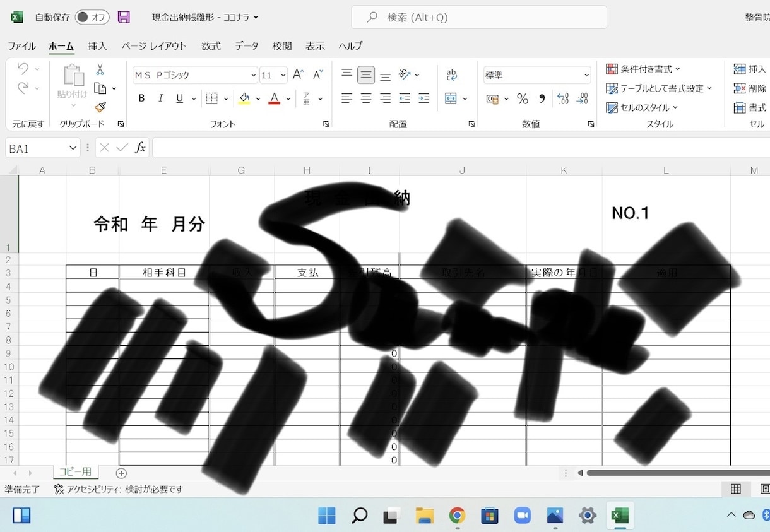Toggle middle vertical alignment
The height and width of the screenshot is (532, 770).
coord(366,74)
